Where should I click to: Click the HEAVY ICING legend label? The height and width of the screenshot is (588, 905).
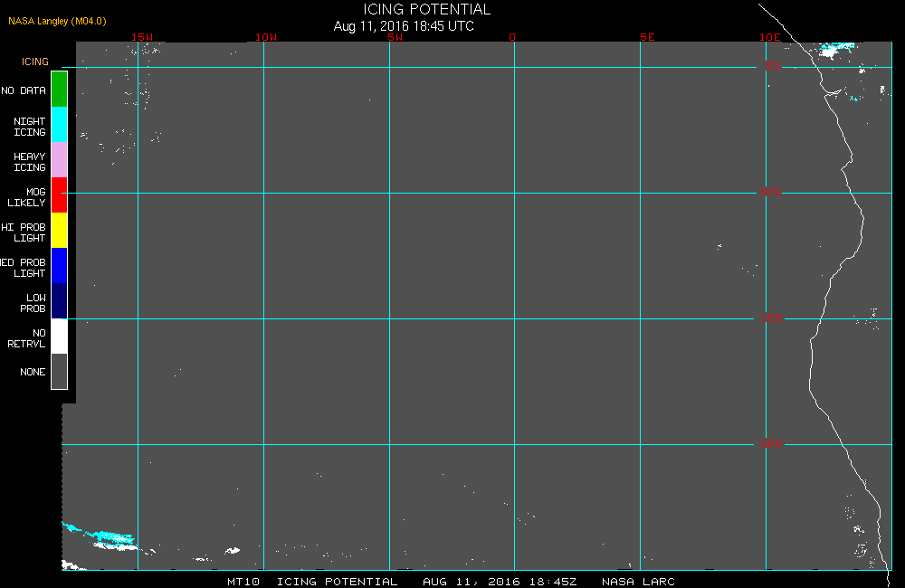[x=30, y=162]
